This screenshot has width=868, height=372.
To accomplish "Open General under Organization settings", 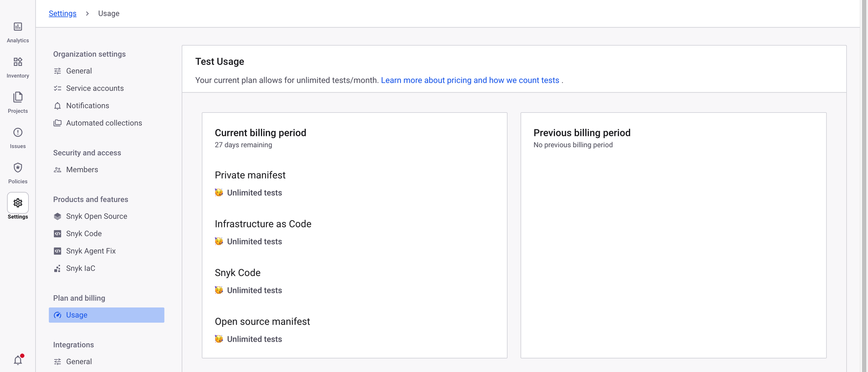I will pos(79,71).
